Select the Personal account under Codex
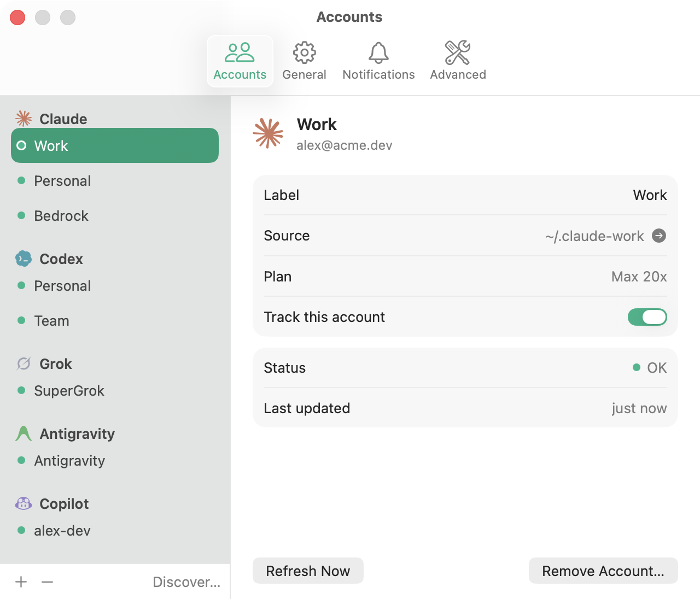This screenshot has width=700, height=599. click(x=115, y=285)
